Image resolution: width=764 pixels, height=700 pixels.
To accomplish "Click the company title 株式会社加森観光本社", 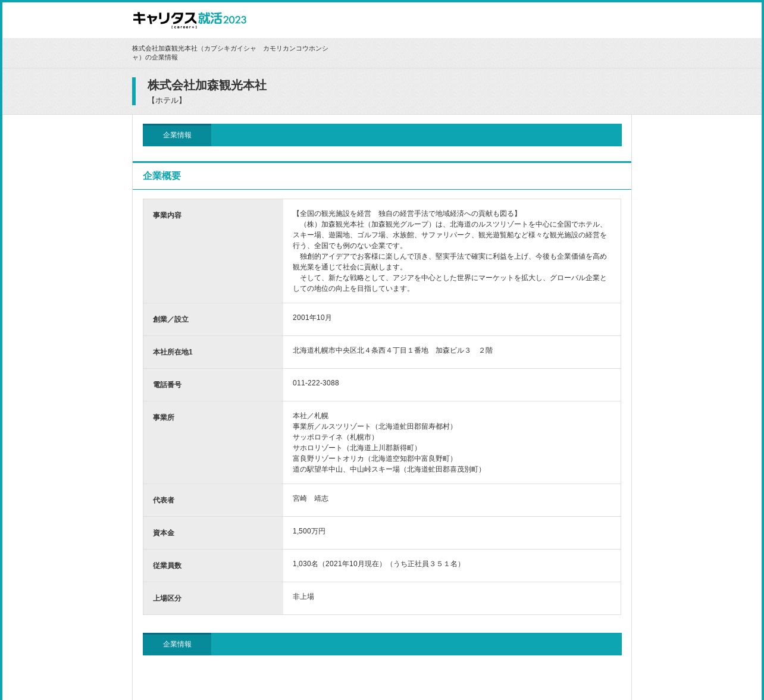I will (207, 85).
